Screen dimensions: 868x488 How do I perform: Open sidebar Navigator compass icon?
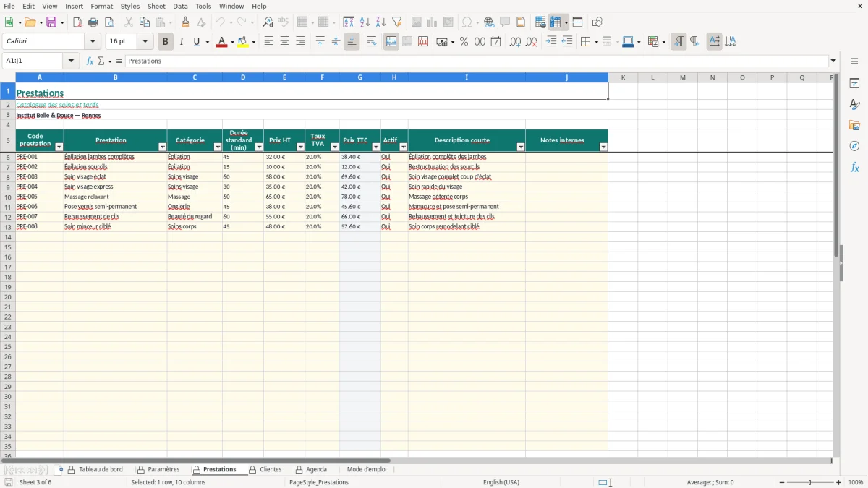pyautogui.click(x=854, y=147)
